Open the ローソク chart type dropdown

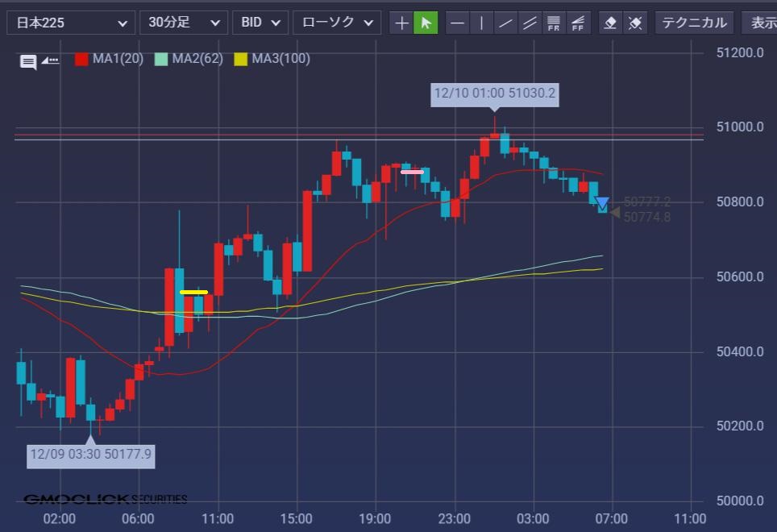pos(336,23)
